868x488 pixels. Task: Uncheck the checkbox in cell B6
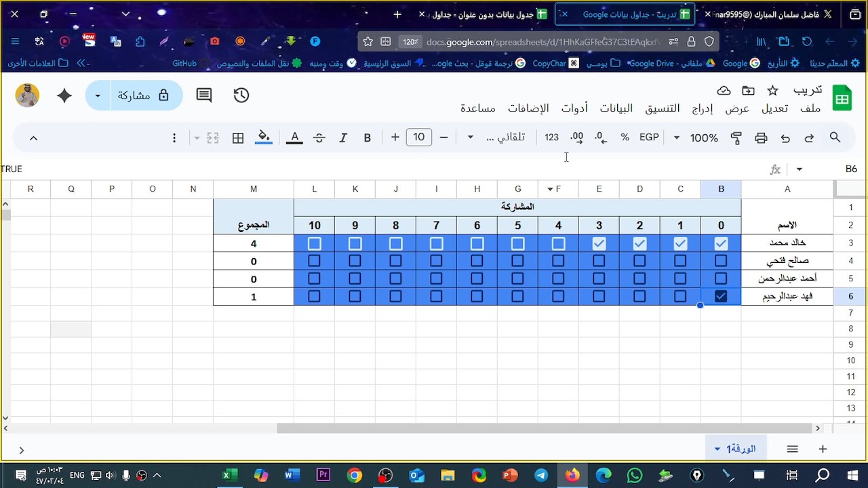pos(721,296)
